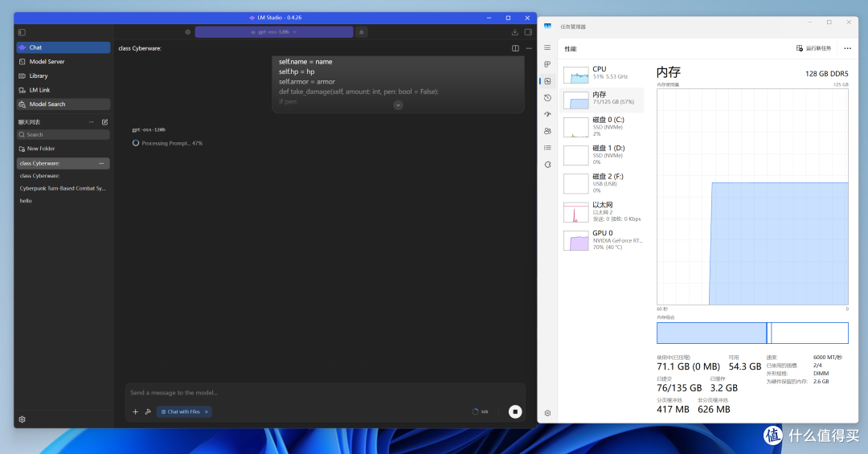Click the Task Manager app icon in title bar
The image size is (868, 454).
point(547,26)
